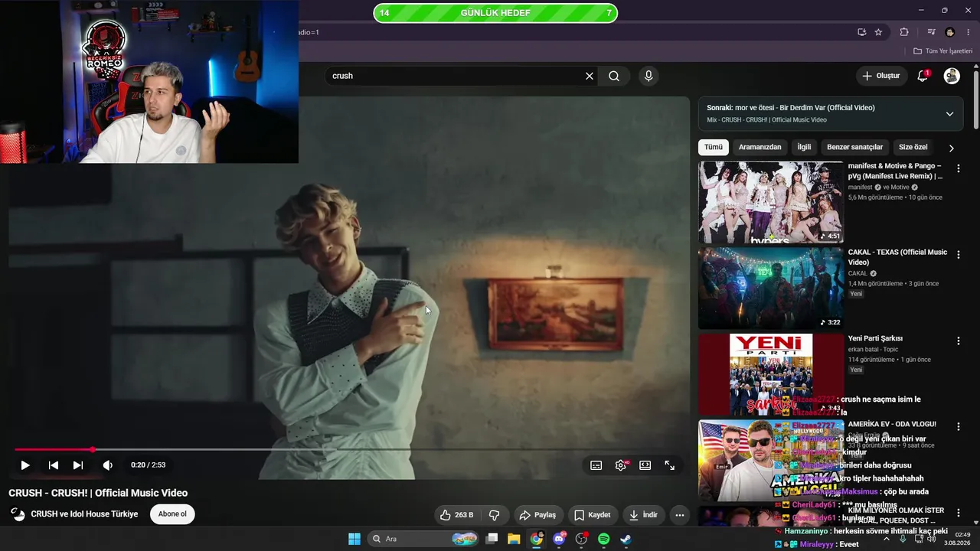
Task: Save the video using the Kaydet button
Action: 593,515
